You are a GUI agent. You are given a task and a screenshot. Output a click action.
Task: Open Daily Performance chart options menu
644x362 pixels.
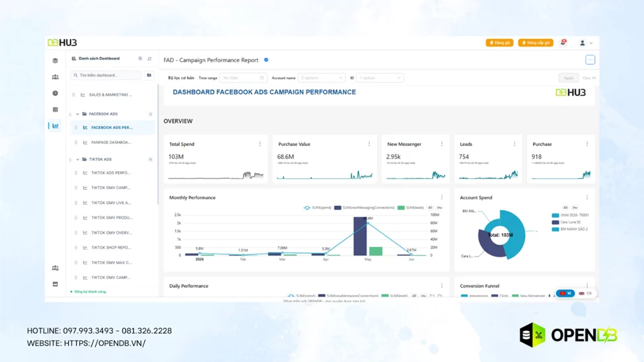coord(442,285)
